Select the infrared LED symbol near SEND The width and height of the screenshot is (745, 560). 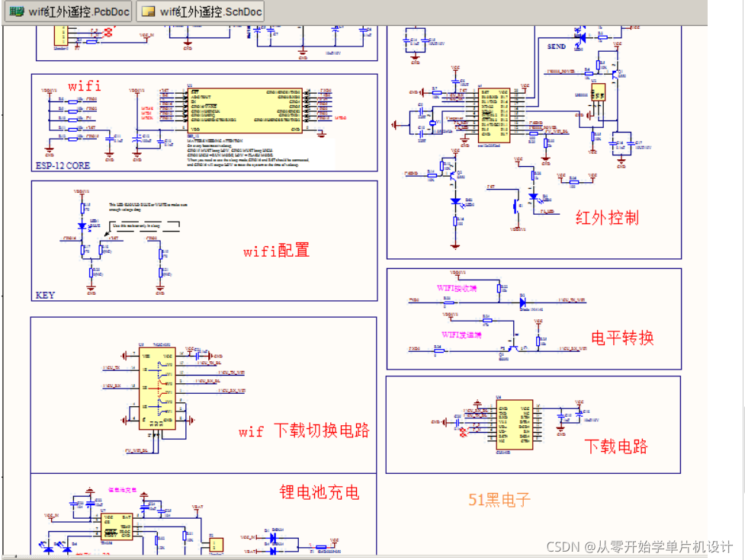tap(580, 37)
